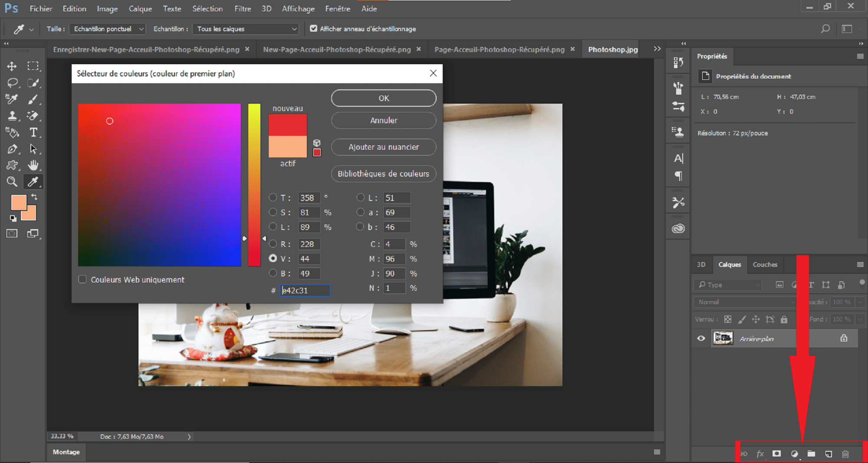This screenshot has height=463, width=868.
Task: Click the actif current color swatch
Action: (x=288, y=147)
